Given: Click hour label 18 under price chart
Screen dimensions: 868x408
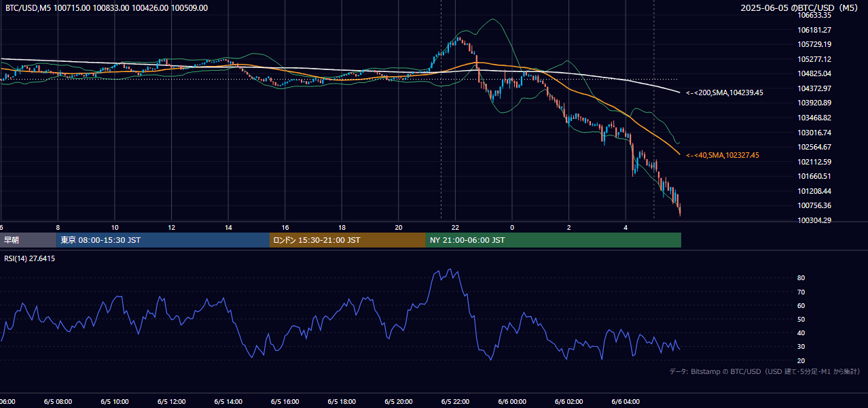Looking at the screenshot, I should tap(342, 227).
